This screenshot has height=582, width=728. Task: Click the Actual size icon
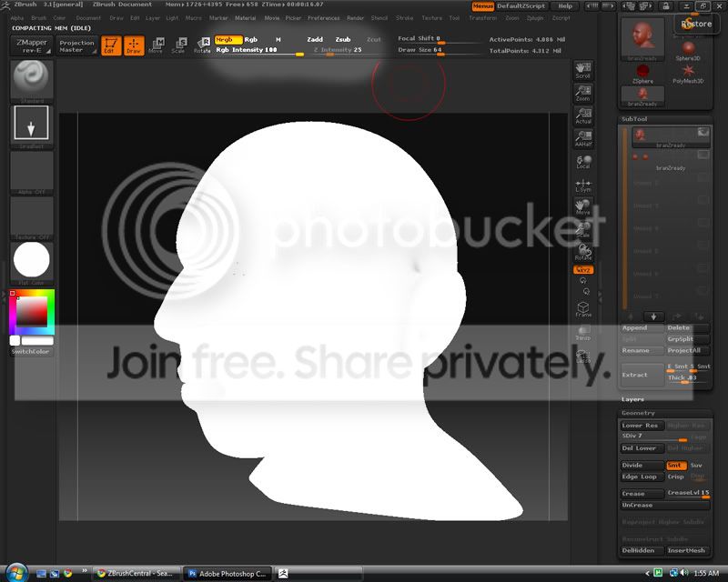click(x=583, y=115)
